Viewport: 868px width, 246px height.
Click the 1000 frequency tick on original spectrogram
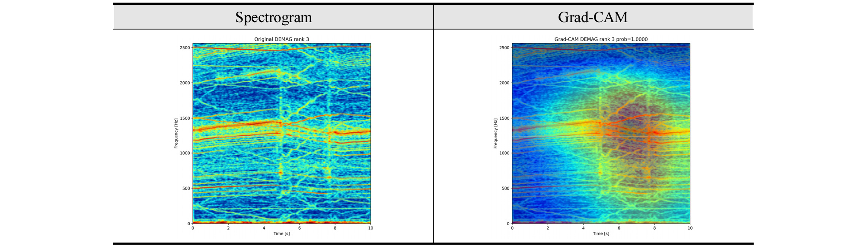[x=185, y=153]
